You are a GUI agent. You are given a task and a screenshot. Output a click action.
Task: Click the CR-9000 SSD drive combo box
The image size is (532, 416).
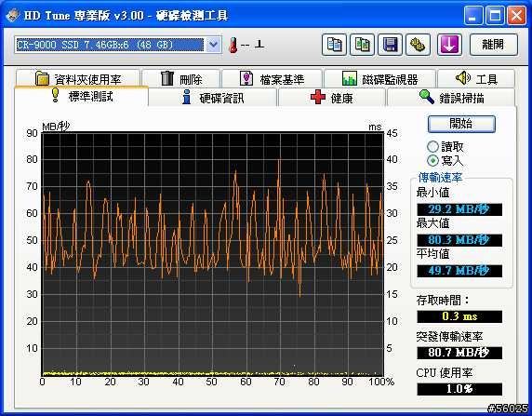click(118, 45)
